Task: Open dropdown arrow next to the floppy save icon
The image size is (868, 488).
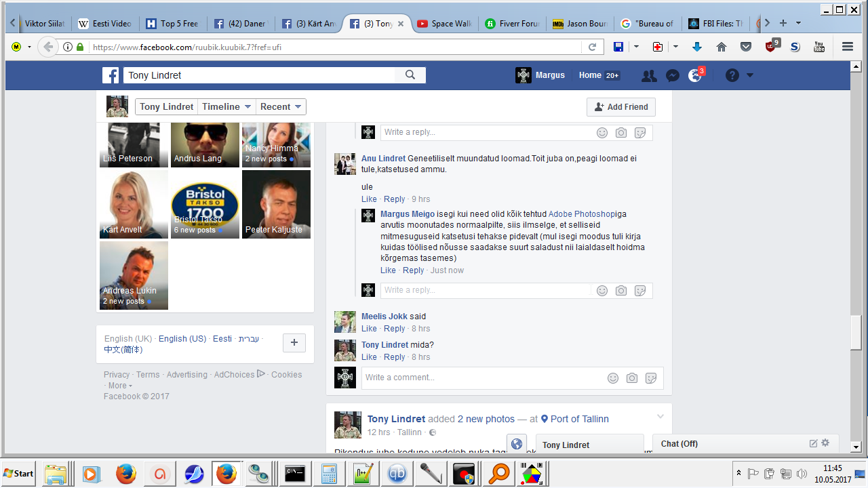Action: point(636,47)
